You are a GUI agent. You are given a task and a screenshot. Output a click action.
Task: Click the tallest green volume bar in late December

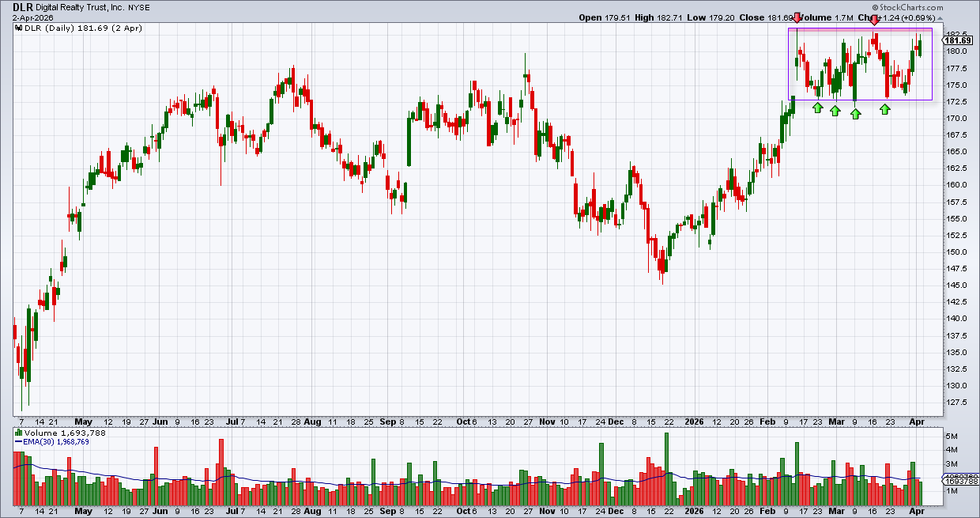666,470
